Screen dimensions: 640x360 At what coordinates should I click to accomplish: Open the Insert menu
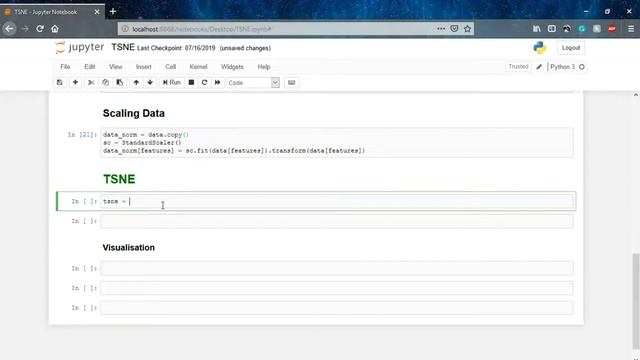pos(144,67)
